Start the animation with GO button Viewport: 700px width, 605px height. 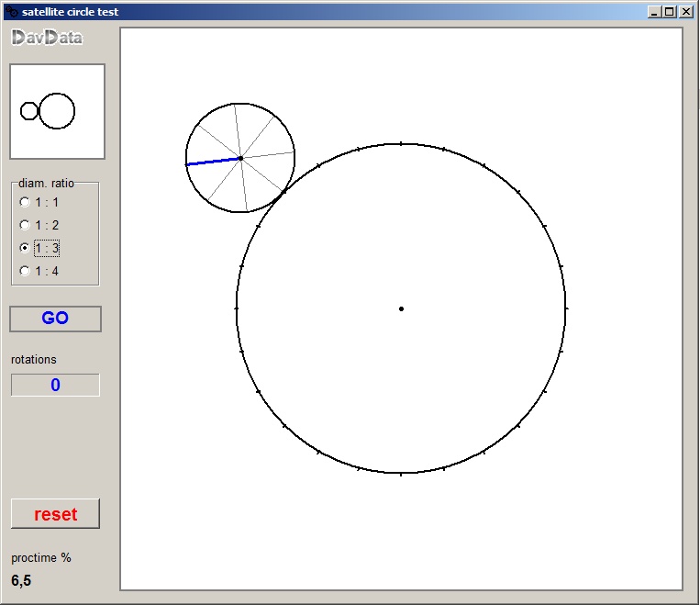tap(55, 319)
